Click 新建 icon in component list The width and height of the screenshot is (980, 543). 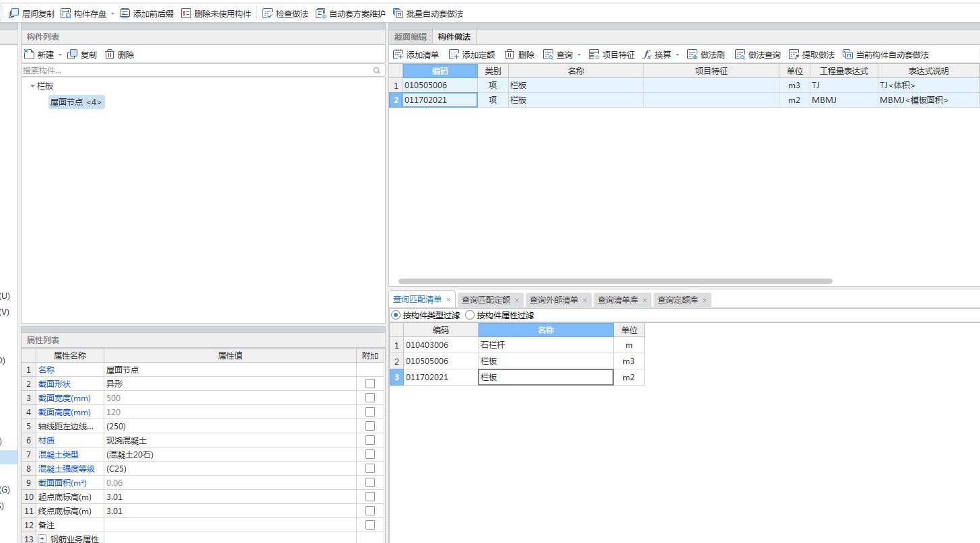(29, 55)
